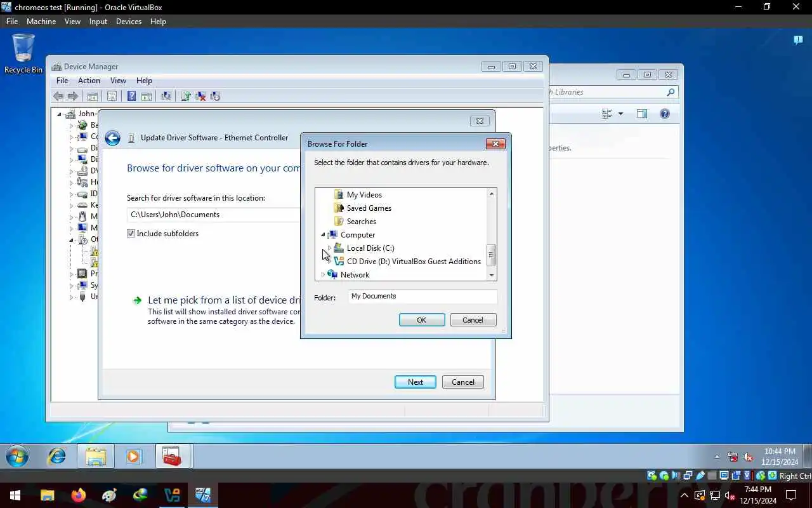
Task: Click the folder tree scrollbar up arrow
Action: (x=492, y=193)
